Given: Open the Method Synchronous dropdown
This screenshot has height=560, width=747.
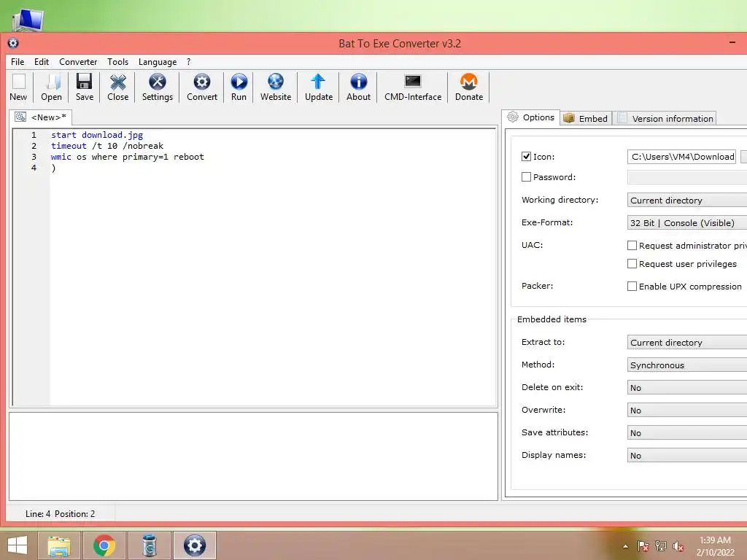Looking at the screenshot, I should tap(687, 365).
